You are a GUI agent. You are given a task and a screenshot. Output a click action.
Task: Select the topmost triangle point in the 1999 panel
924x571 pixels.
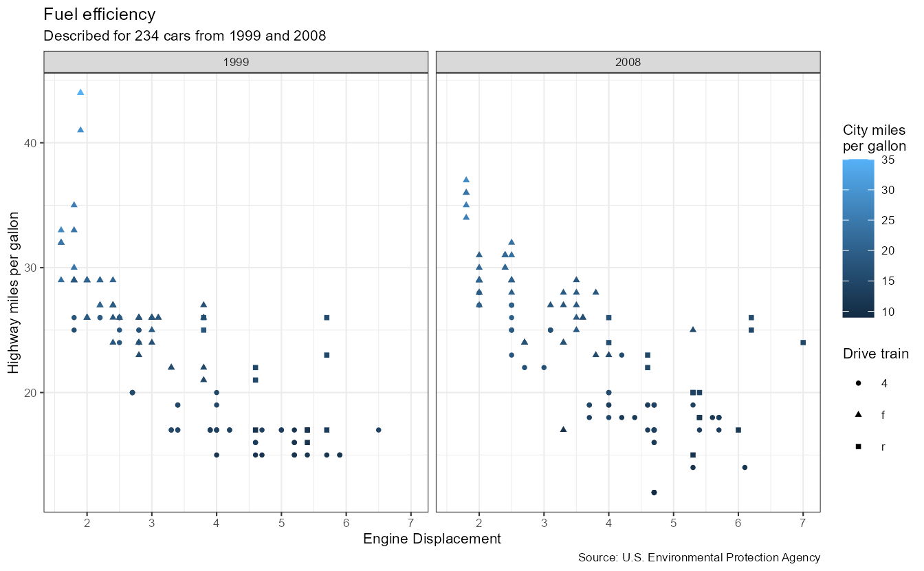(80, 92)
